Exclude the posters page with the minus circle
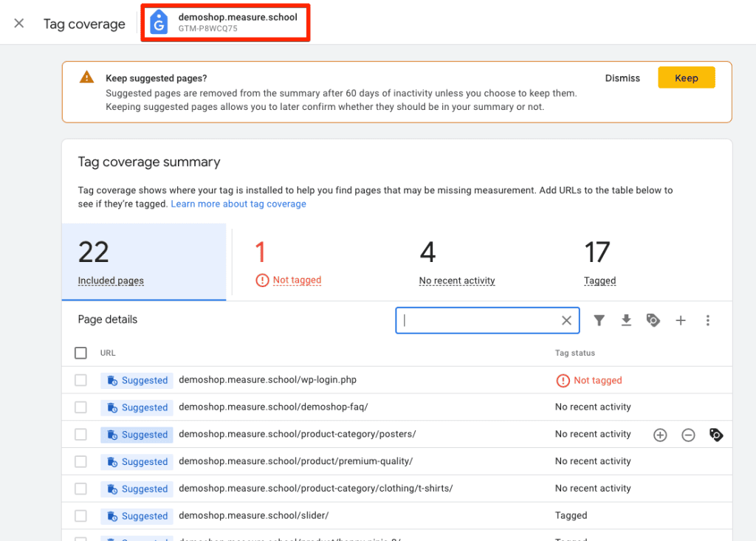This screenshot has width=756, height=541. pos(688,435)
